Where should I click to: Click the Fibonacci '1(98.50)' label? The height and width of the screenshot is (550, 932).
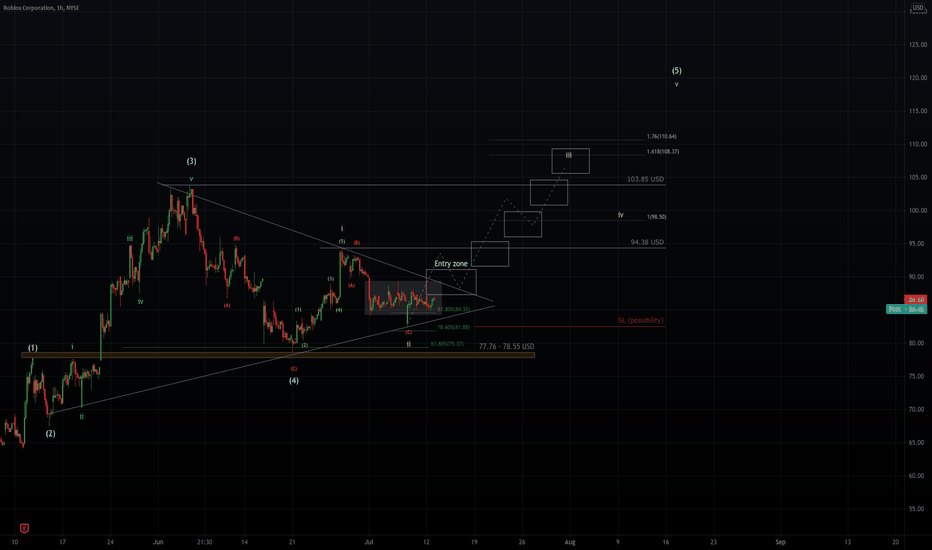(x=656, y=217)
